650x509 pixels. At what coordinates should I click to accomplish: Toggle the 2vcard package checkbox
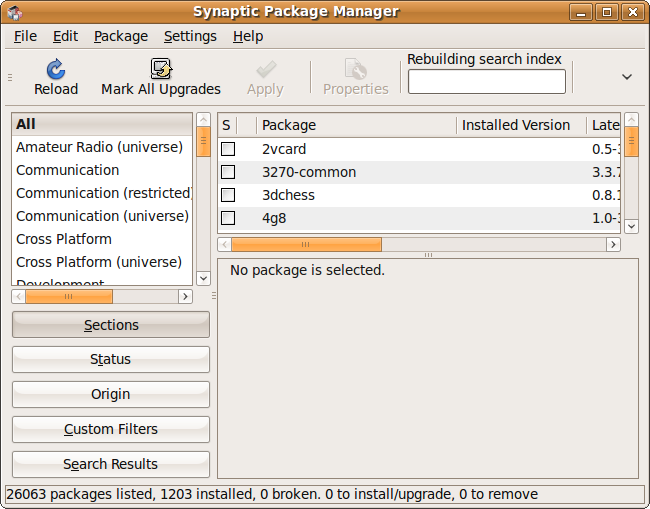(x=228, y=149)
